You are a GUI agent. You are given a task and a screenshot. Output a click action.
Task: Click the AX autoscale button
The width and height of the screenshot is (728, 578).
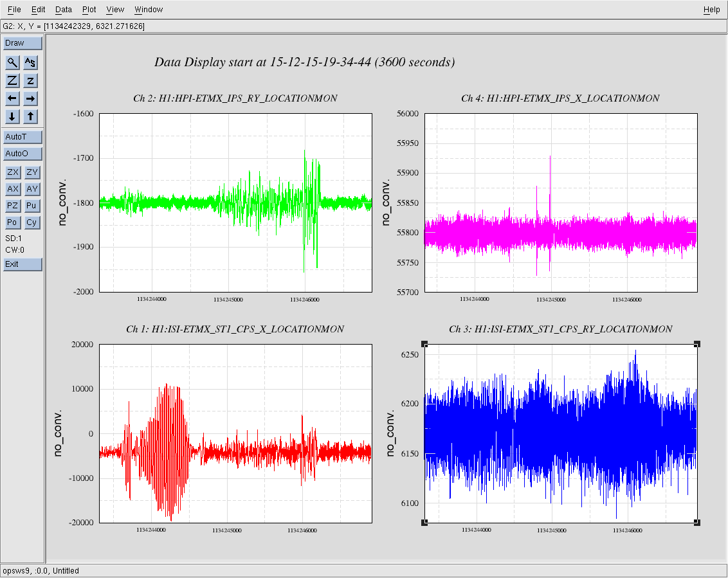click(12, 189)
